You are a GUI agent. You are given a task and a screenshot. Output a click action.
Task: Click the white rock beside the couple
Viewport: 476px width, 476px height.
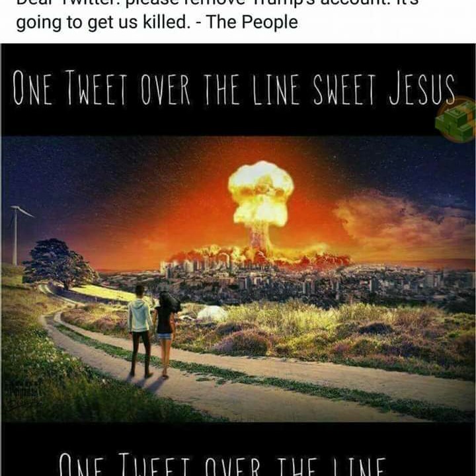click(212, 313)
